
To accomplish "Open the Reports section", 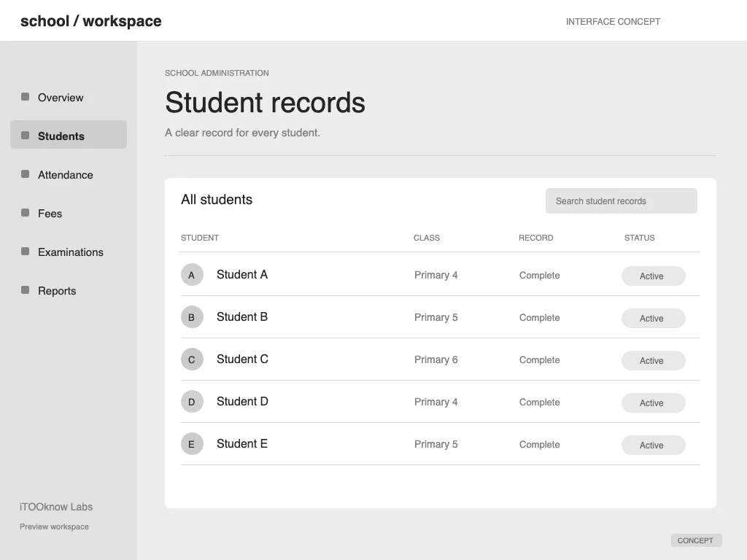I will 69,290.
